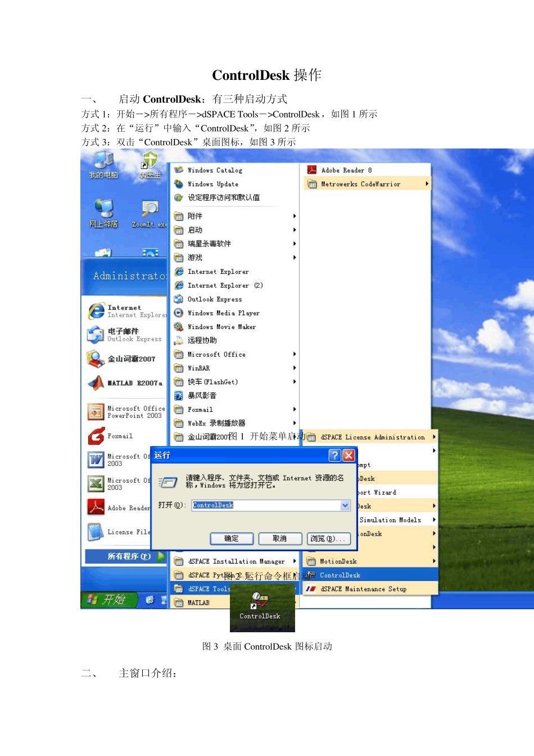Click the 开始 Start button
Image resolution: width=534 pixels, height=756 pixels.
coord(109,600)
